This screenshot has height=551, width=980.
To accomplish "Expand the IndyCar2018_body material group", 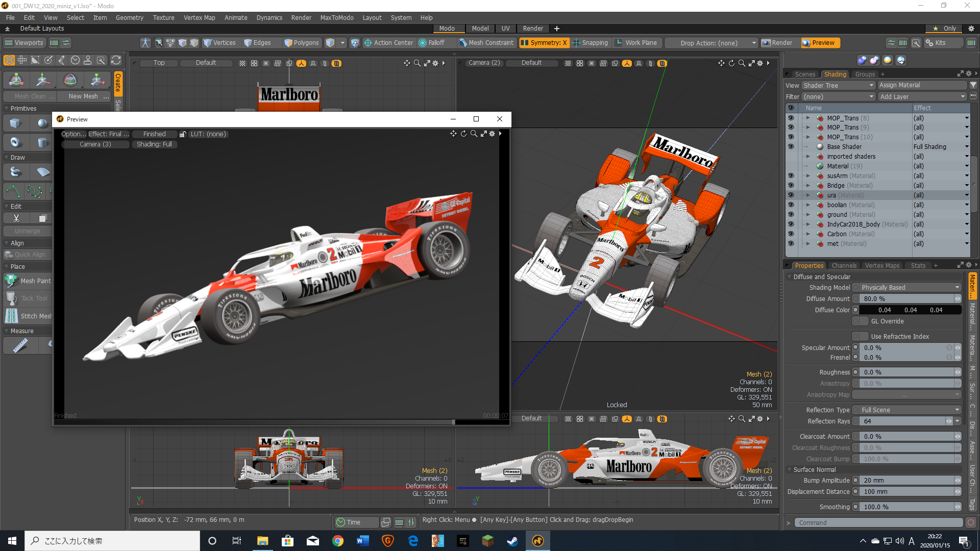I will pyautogui.click(x=808, y=224).
